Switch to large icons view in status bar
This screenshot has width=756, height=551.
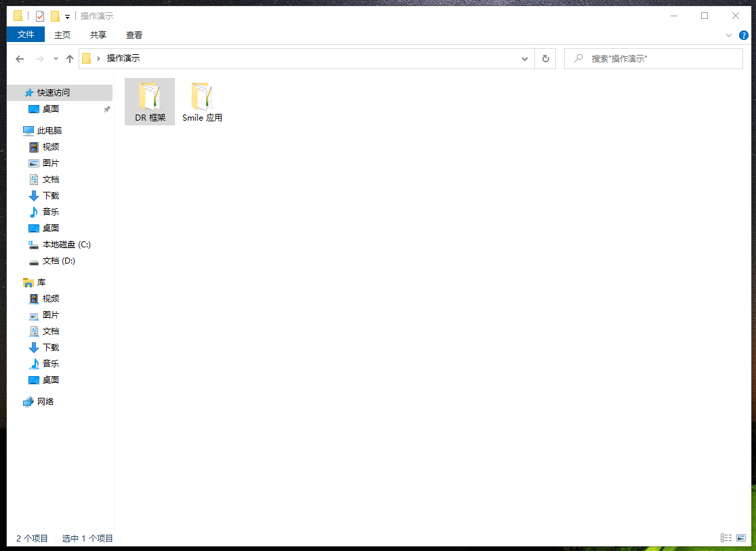(741, 538)
